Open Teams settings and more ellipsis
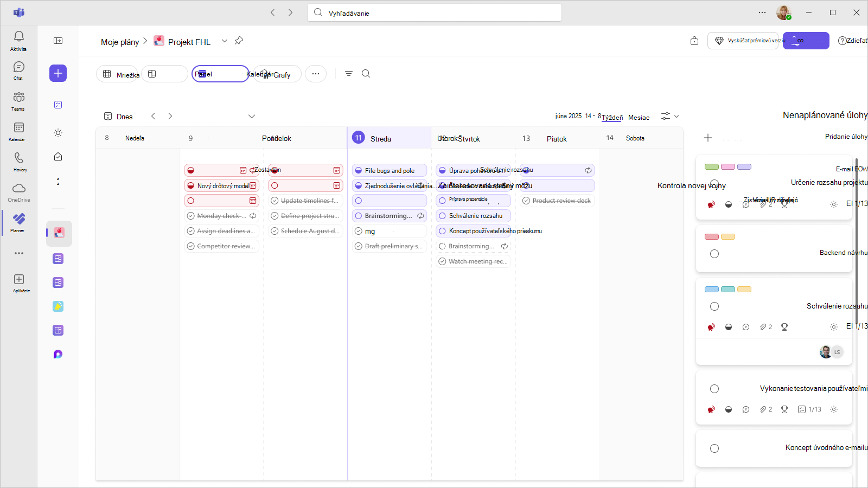Viewport: 868px width, 488px height. 762,12
